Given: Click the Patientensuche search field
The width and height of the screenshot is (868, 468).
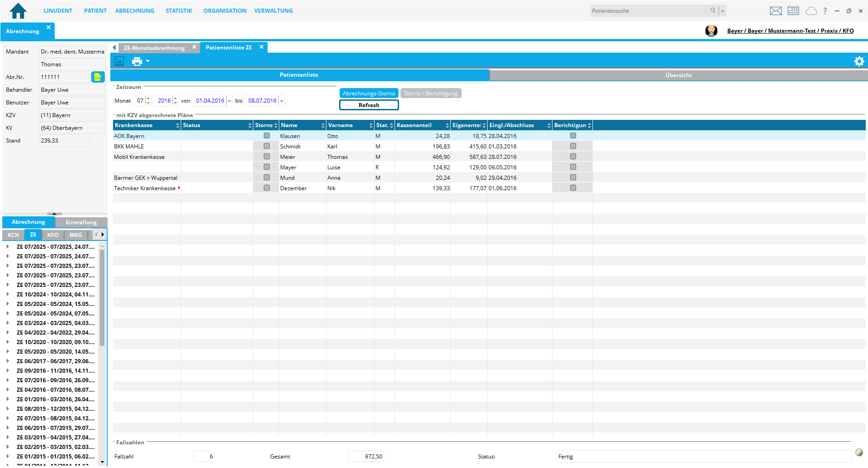Looking at the screenshot, I should click(x=650, y=11).
